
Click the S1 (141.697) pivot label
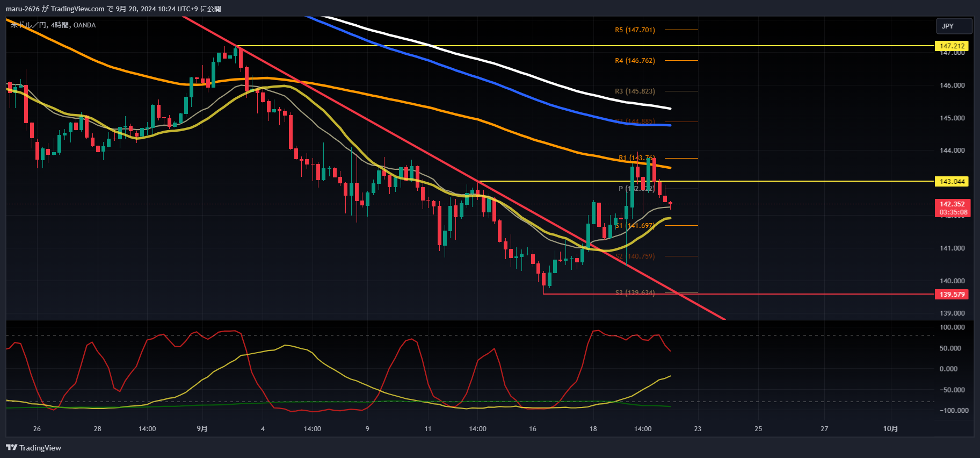coord(635,226)
